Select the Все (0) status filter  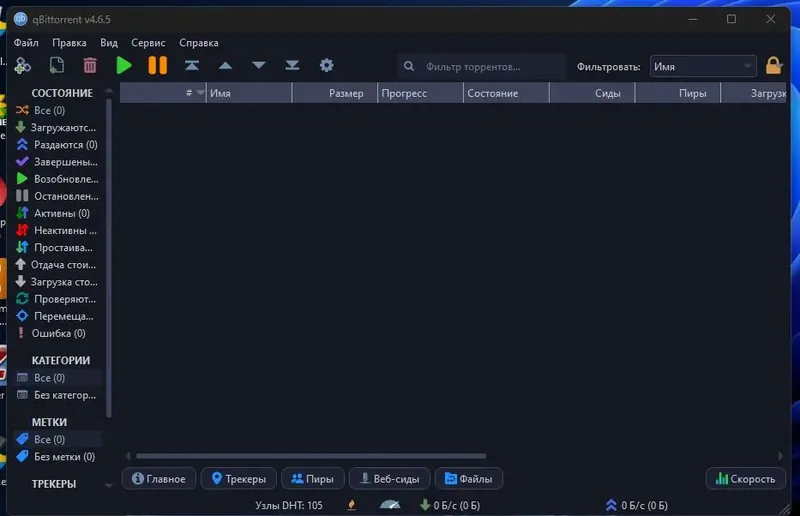pos(58,110)
